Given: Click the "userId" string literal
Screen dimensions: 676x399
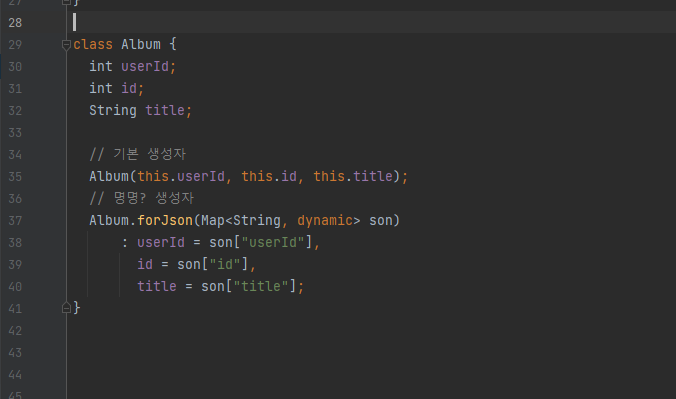Looking at the screenshot, I should pos(273,242).
